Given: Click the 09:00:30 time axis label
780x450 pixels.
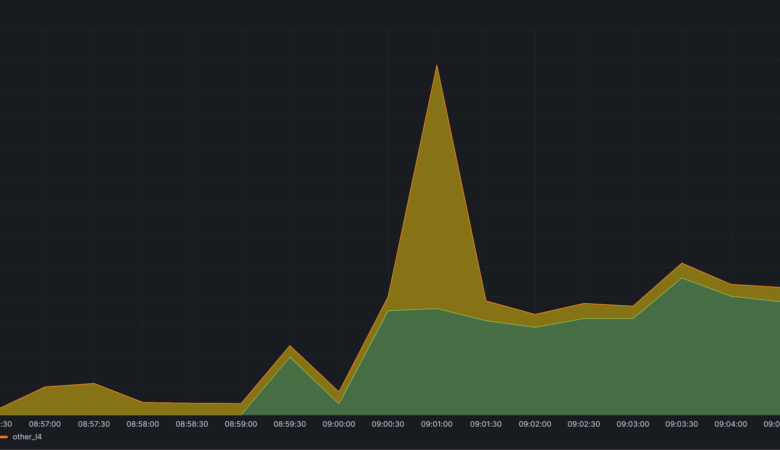Looking at the screenshot, I should [x=388, y=424].
